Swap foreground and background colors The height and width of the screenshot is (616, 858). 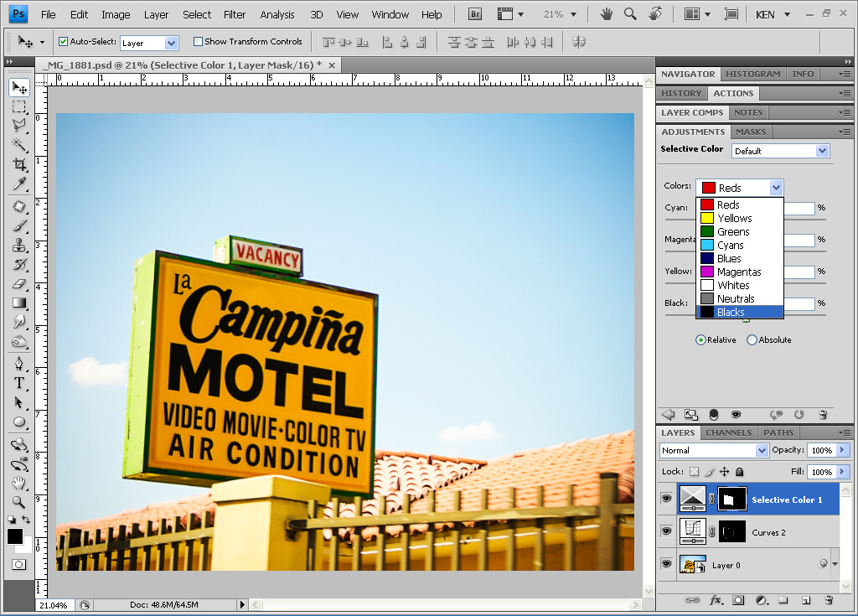click(x=26, y=520)
